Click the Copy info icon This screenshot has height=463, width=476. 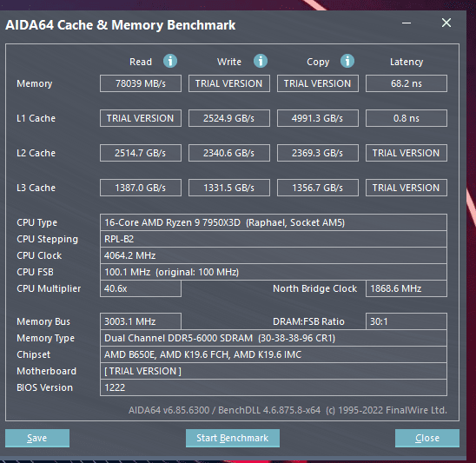tap(347, 61)
